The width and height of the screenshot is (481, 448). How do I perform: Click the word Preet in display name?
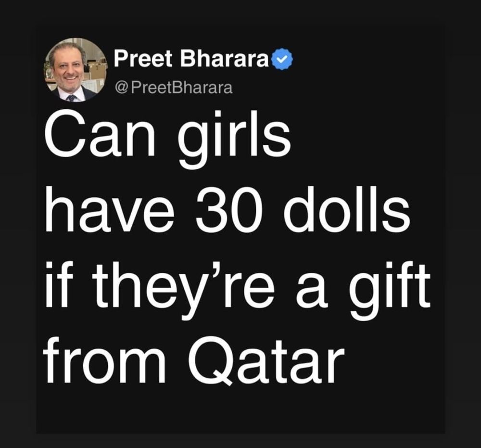tap(143, 58)
